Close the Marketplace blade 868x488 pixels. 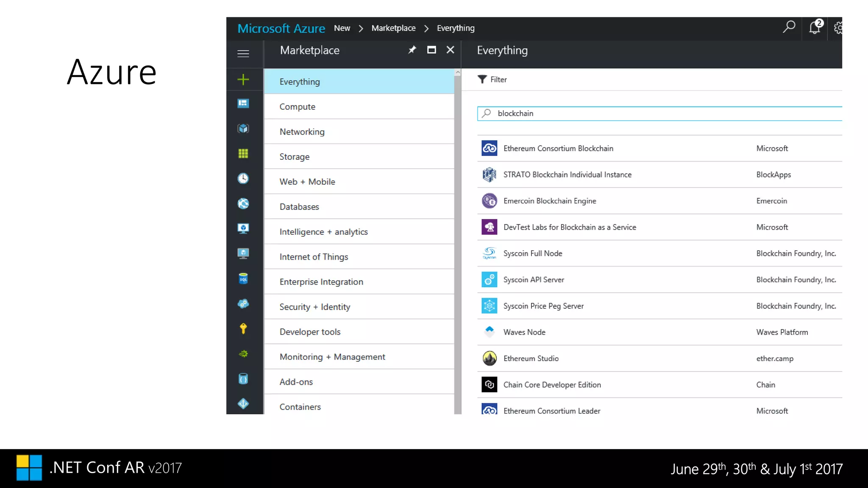pos(450,50)
